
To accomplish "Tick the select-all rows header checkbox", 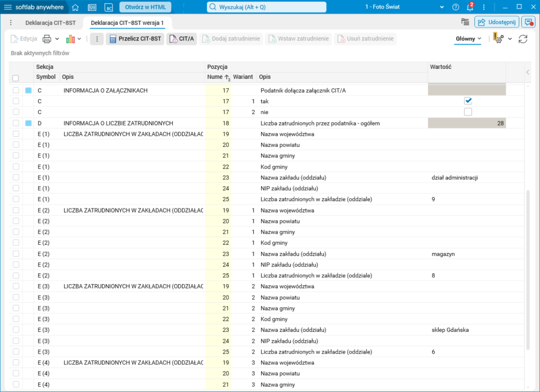I will click(x=16, y=78).
